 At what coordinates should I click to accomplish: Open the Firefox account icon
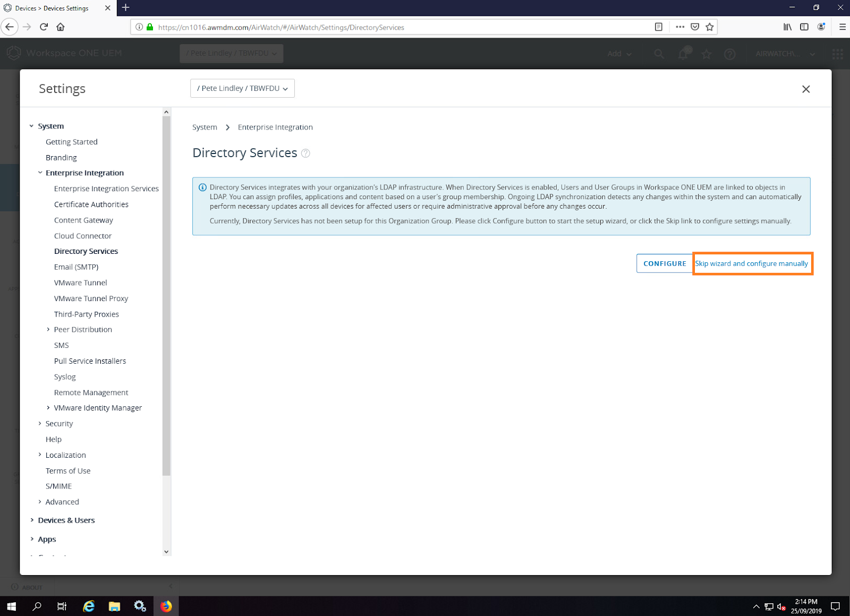point(821,27)
